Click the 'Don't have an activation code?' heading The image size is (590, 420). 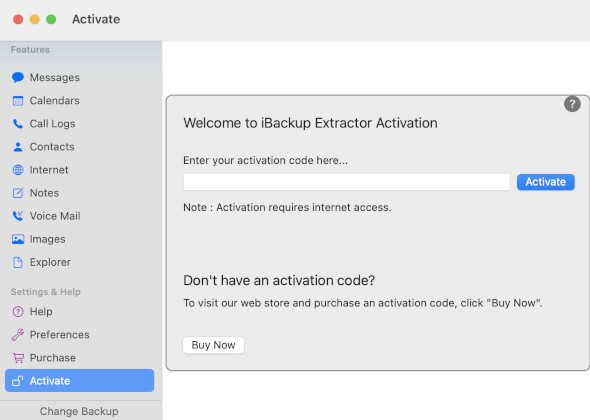(x=279, y=280)
